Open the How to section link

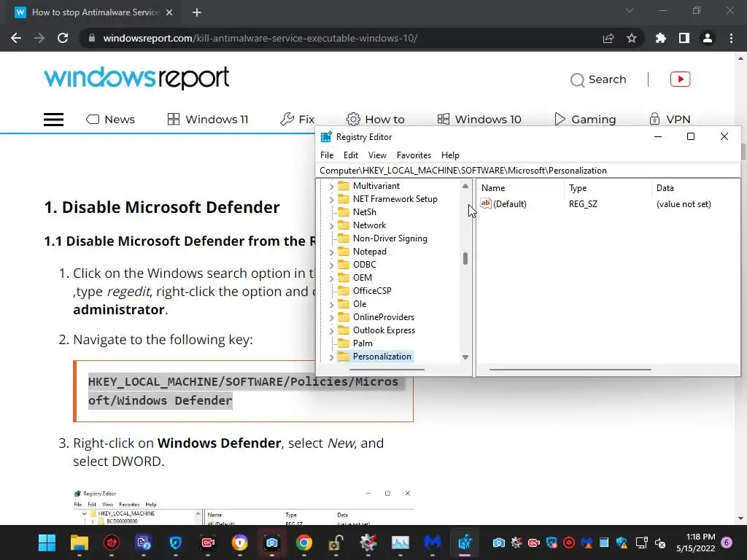click(376, 120)
